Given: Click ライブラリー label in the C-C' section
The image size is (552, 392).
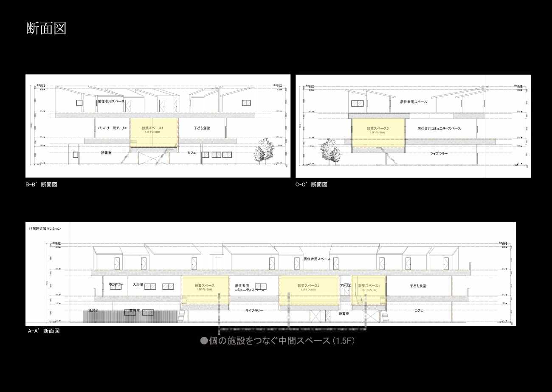Looking at the screenshot, I should (x=439, y=153).
